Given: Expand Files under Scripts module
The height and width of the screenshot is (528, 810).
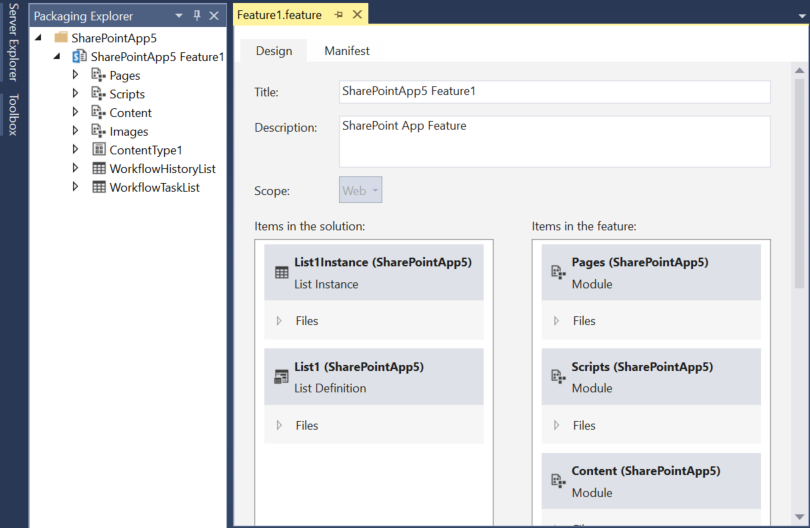Looking at the screenshot, I should click(x=556, y=425).
